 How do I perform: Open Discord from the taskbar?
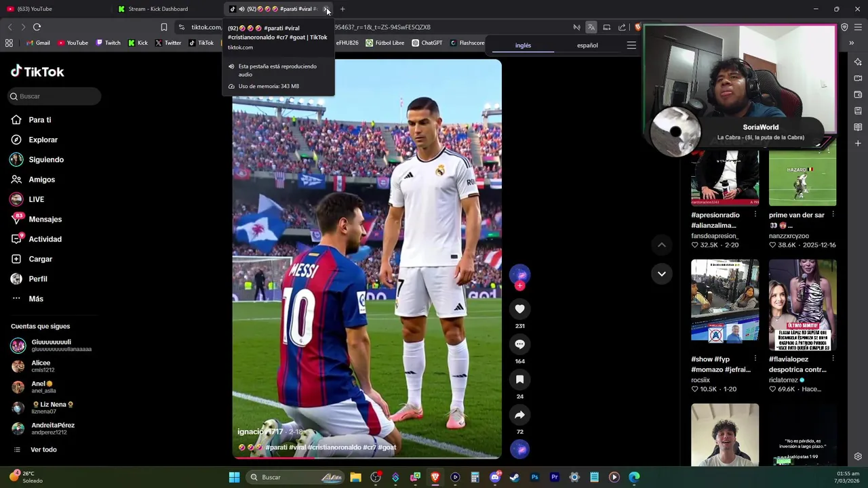point(495,477)
